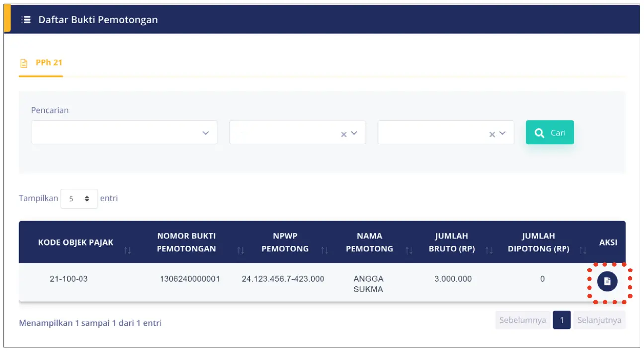Click the document icon next to PPh 21 label
The image size is (644, 358).
tap(23, 62)
